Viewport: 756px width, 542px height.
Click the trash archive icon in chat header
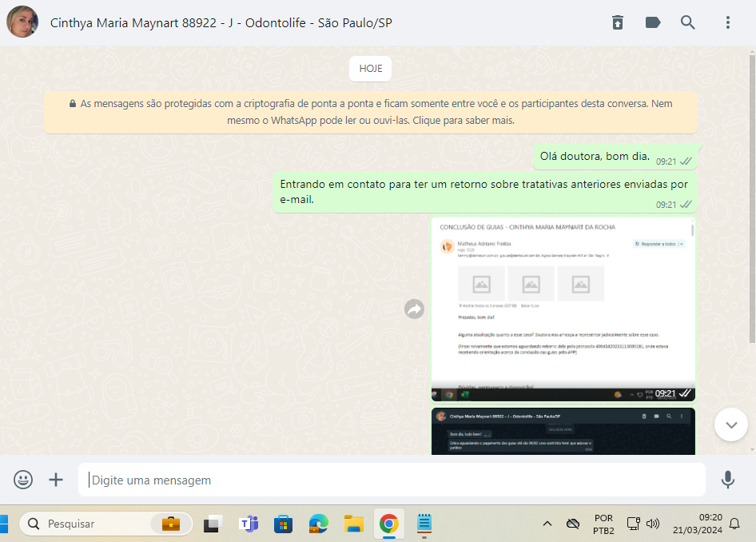618,22
